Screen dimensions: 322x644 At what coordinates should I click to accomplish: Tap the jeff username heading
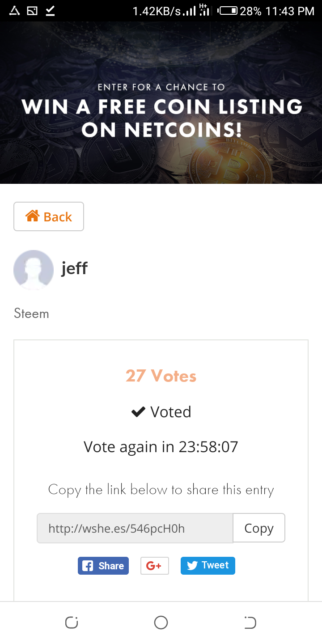click(74, 268)
